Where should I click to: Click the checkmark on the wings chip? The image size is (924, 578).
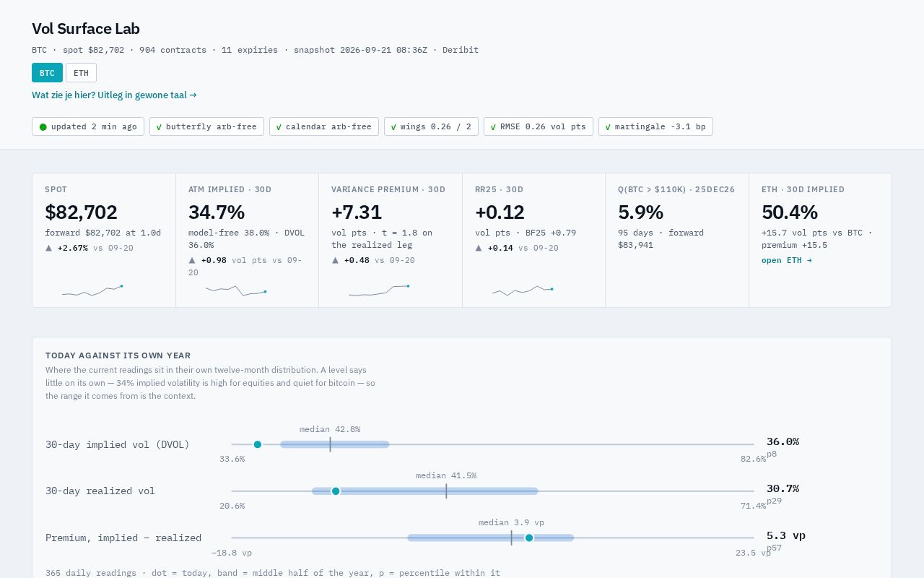pyautogui.click(x=393, y=127)
